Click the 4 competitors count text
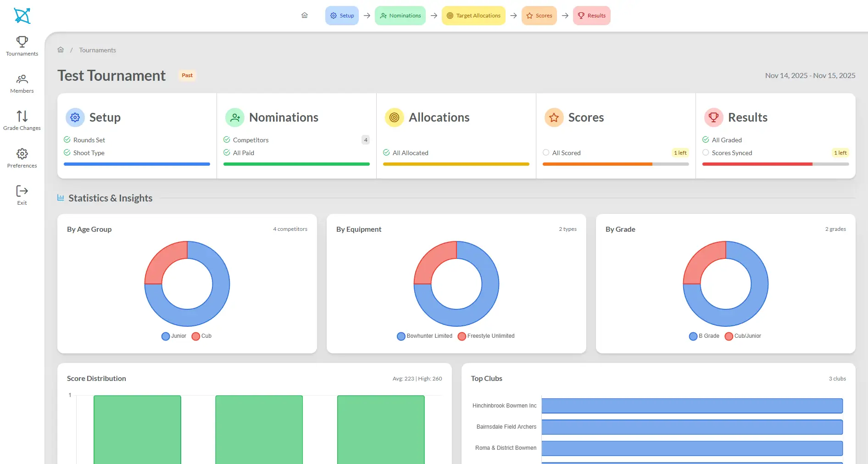The image size is (868, 464). [x=290, y=229]
